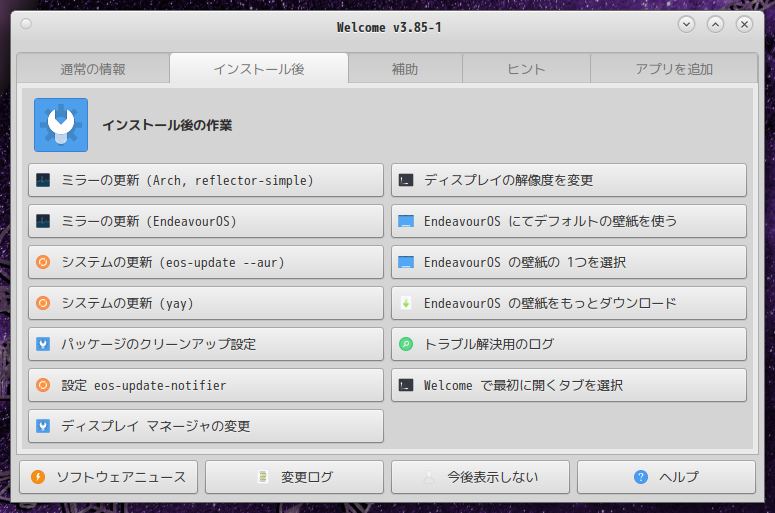Click EndeavourOS の壁紙の 1つを選択 label text
775x513 pixels.
click(525, 262)
